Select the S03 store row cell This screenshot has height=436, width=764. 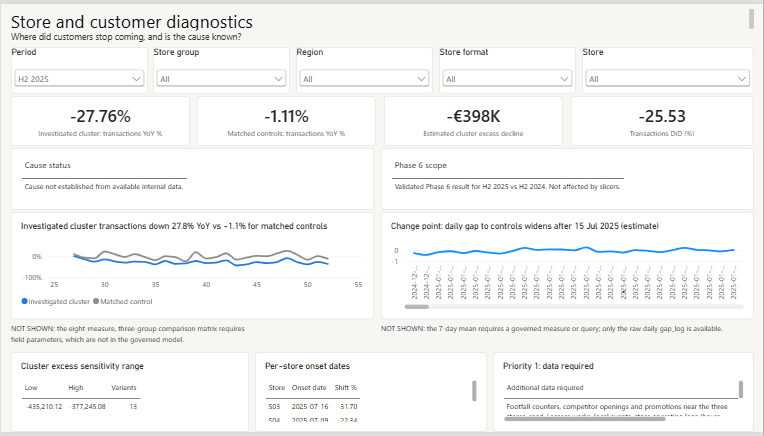pos(274,406)
